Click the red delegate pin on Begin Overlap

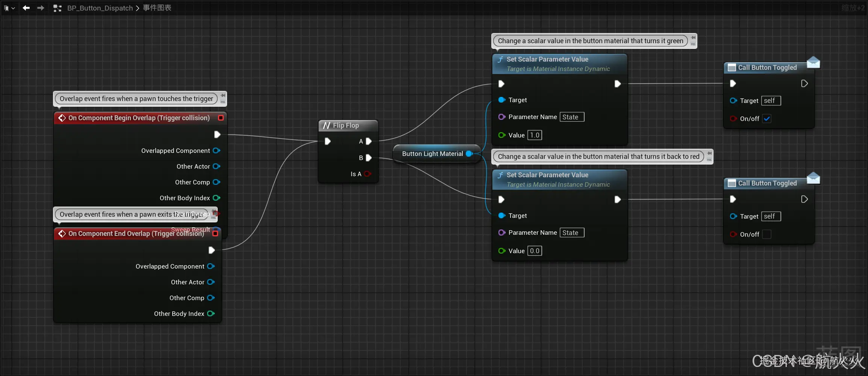(221, 118)
